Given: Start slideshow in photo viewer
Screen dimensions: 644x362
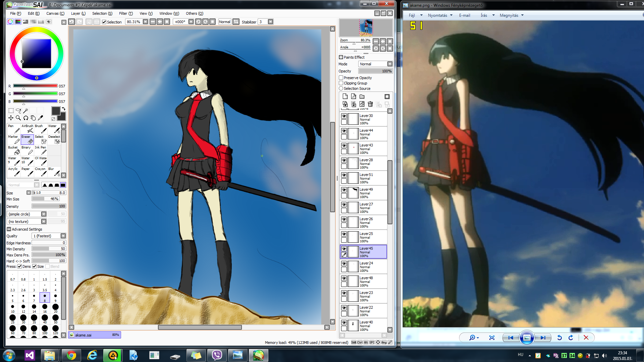Looking at the screenshot, I should (x=527, y=338).
